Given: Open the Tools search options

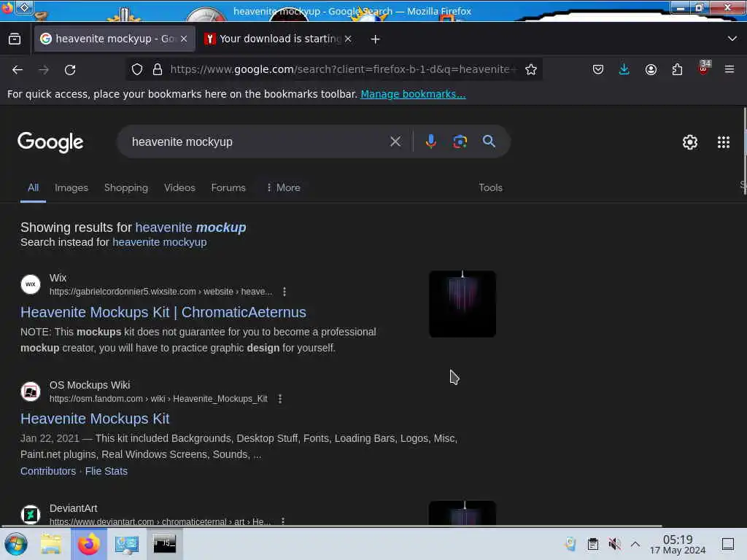Looking at the screenshot, I should [491, 187].
